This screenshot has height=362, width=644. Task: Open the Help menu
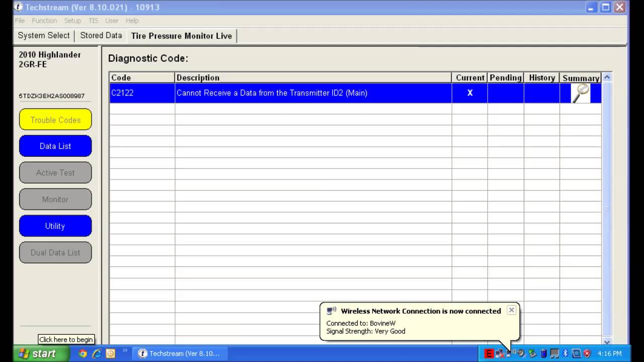tap(132, 21)
